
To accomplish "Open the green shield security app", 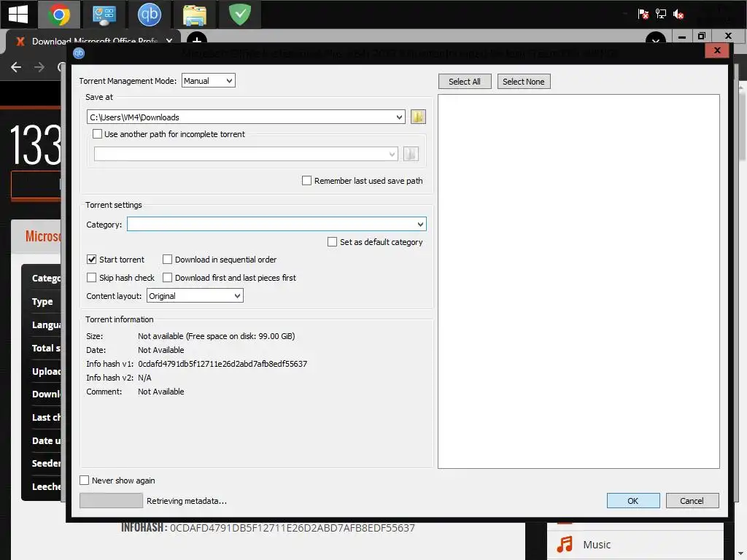I will point(240,15).
